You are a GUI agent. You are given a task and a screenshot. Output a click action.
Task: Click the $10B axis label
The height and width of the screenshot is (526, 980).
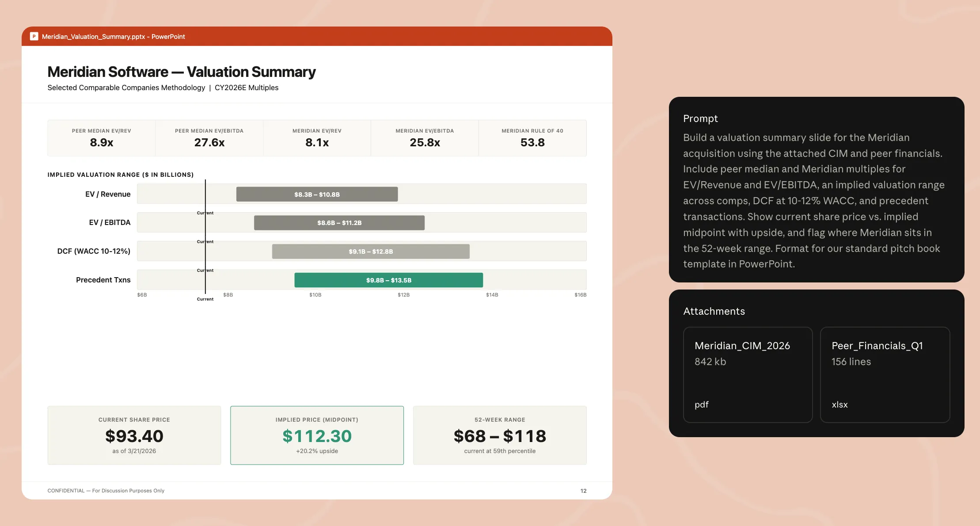coord(315,295)
